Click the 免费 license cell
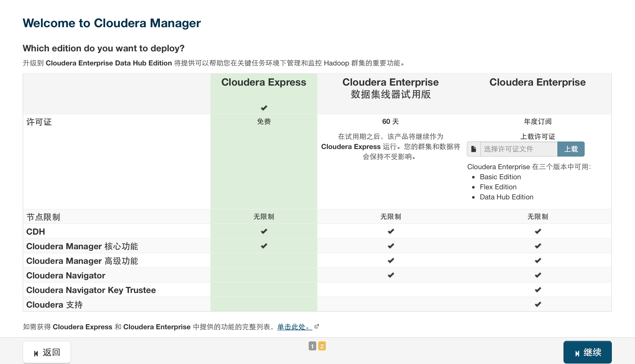 (264, 122)
